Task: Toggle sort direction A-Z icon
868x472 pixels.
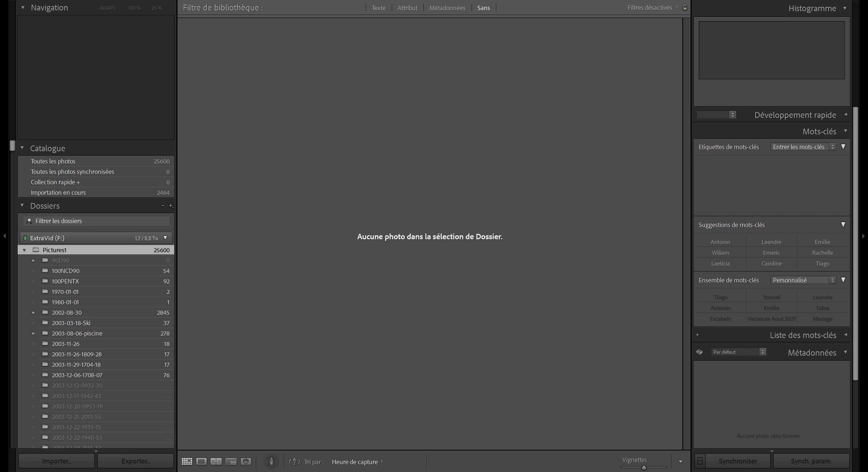Action: pos(294,462)
